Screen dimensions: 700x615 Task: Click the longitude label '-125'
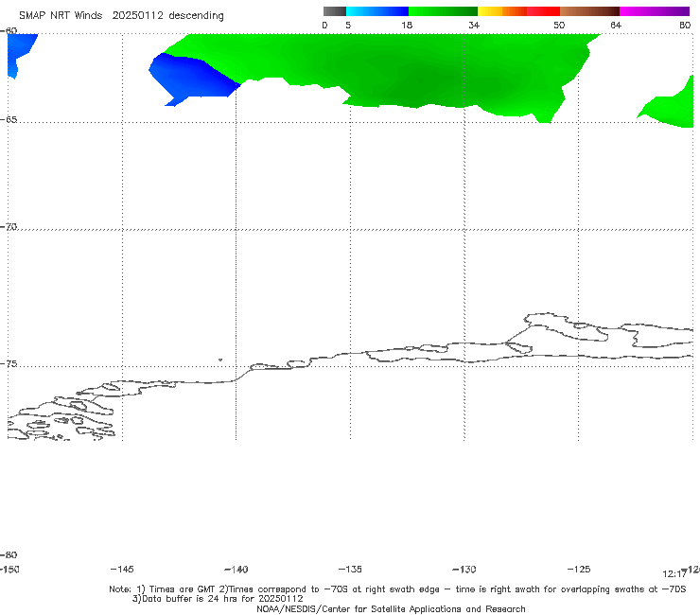(579, 570)
